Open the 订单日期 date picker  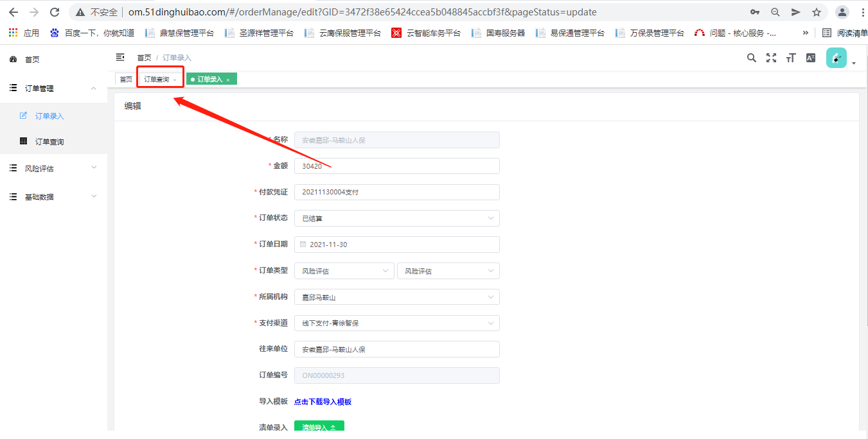pyautogui.click(x=396, y=245)
